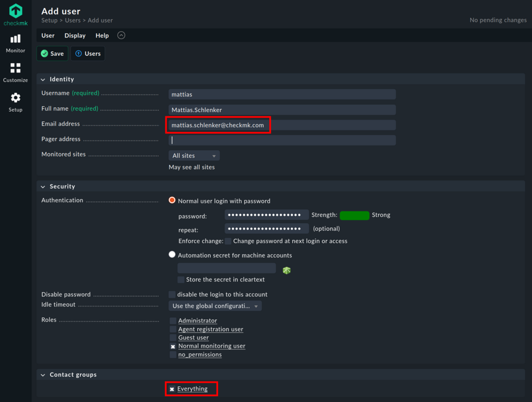The height and width of the screenshot is (402, 532).
Task: Click the green checkmark icon on Save
Action: tap(44, 53)
